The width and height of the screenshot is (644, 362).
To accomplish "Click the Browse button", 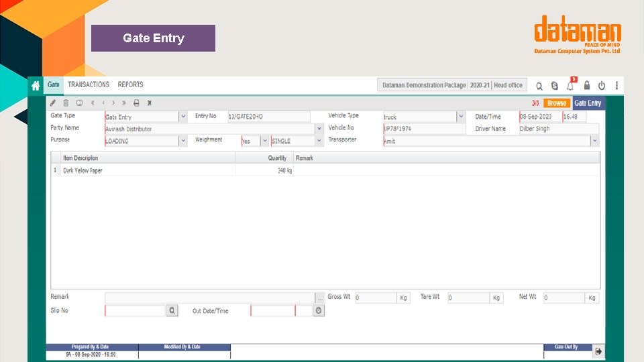I will tap(557, 103).
